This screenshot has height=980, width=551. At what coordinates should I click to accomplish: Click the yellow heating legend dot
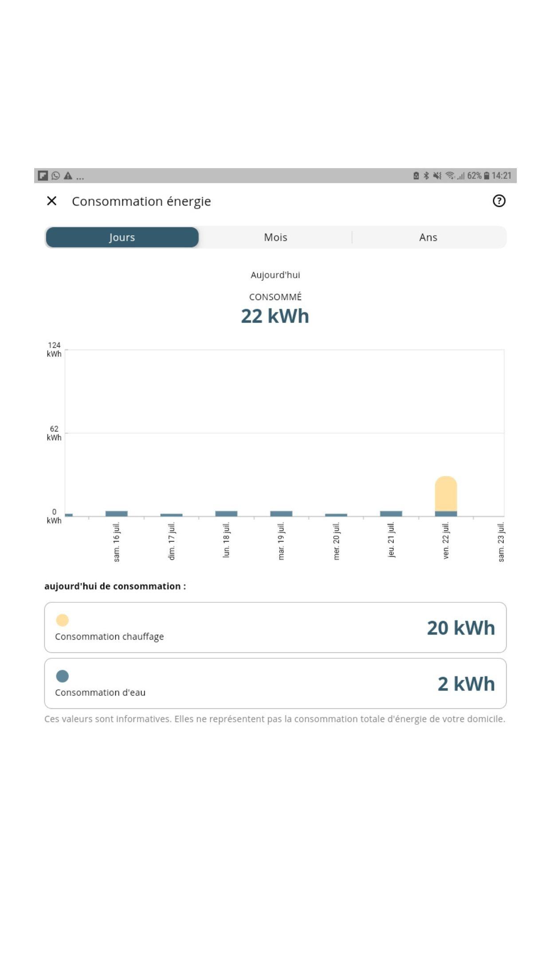pyautogui.click(x=62, y=620)
